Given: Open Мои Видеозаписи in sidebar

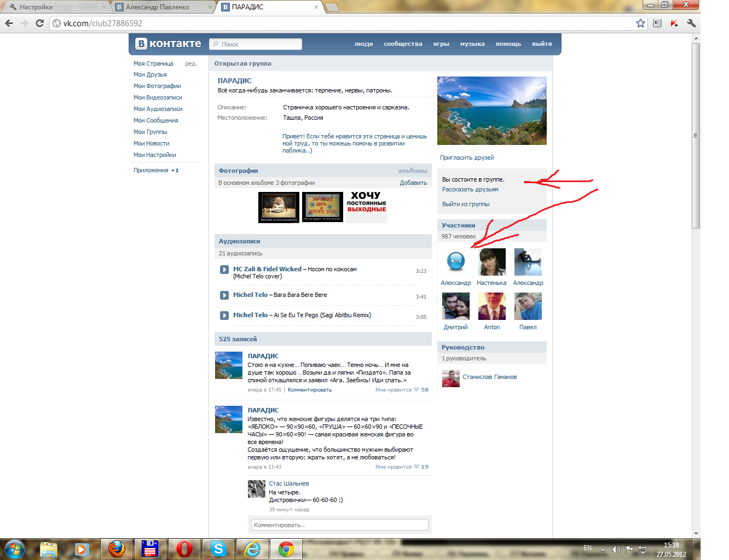Looking at the screenshot, I should point(158,97).
